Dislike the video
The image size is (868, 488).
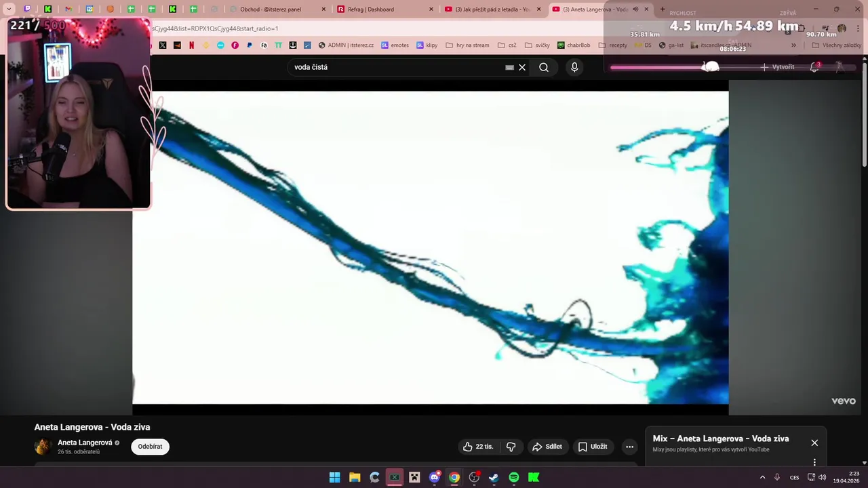(511, 447)
